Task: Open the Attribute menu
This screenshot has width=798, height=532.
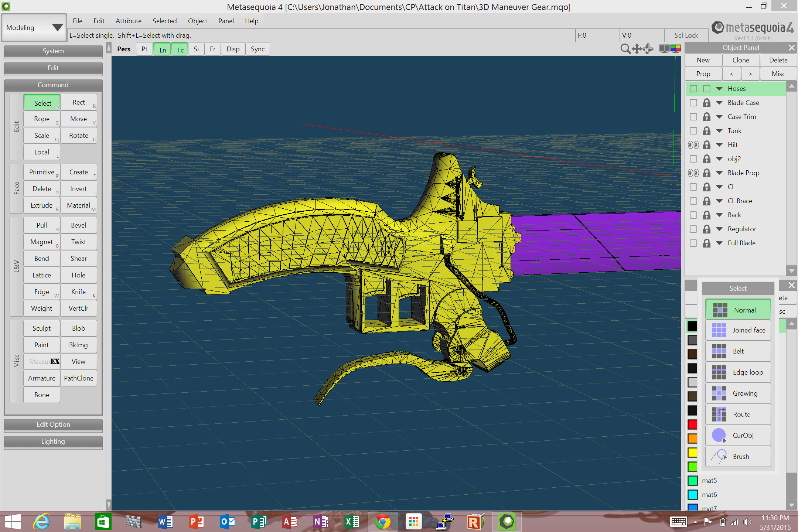Action: pos(129,21)
